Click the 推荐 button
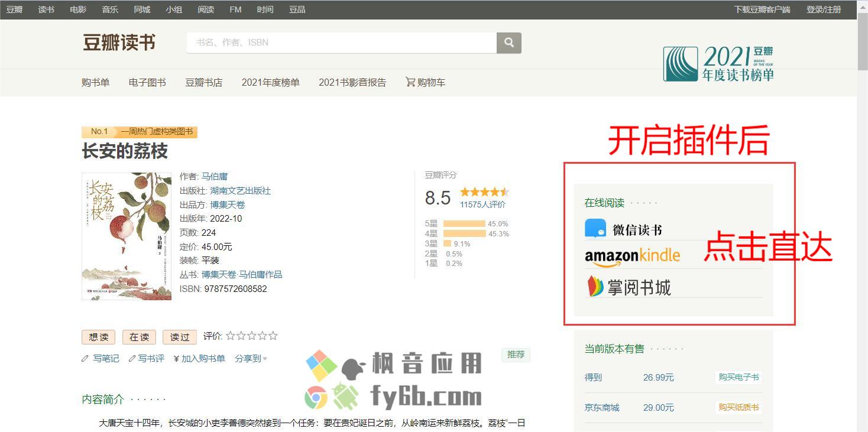This screenshot has width=868, height=432. (x=516, y=355)
